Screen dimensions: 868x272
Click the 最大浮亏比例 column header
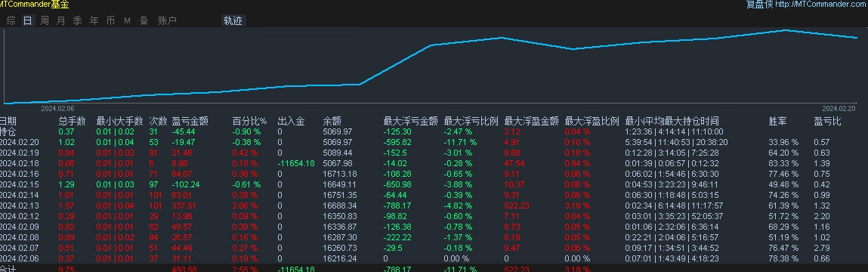(471, 122)
